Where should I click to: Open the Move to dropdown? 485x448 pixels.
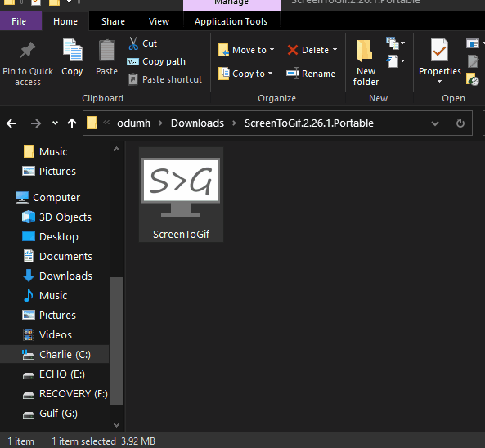(246, 50)
